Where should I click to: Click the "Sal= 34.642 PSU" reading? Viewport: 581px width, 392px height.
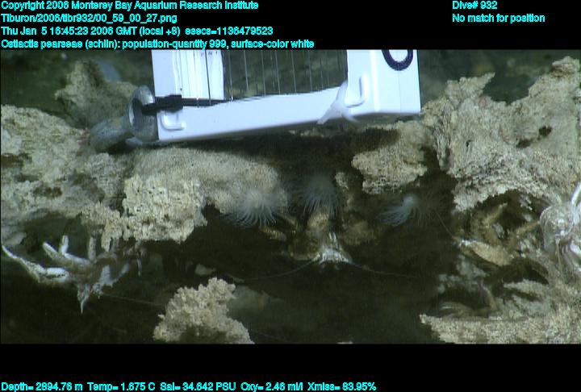198,387
